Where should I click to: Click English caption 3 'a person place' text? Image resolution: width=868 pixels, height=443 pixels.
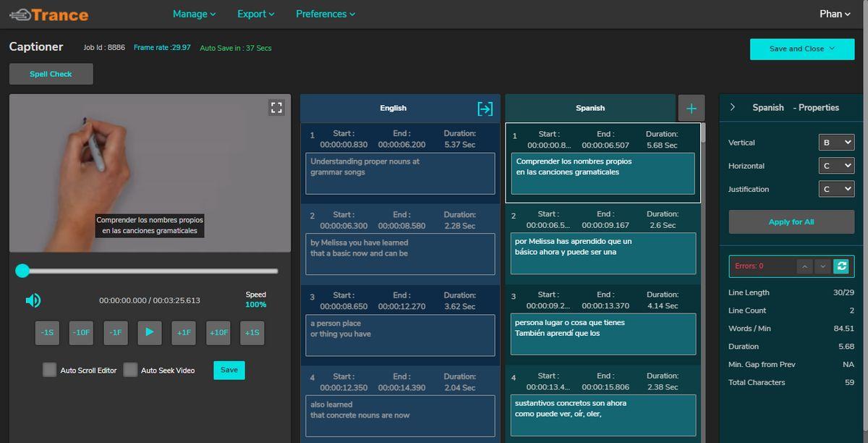point(400,336)
